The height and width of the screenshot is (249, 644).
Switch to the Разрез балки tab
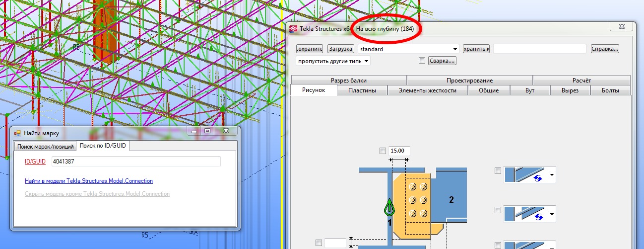click(349, 80)
